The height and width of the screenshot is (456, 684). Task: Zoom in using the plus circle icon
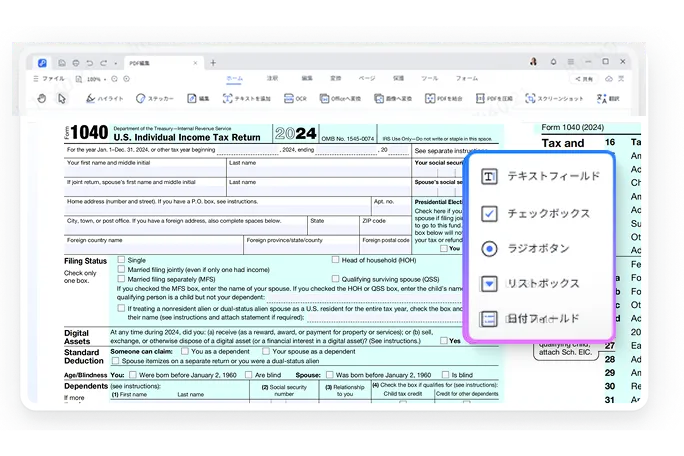pos(127,79)
